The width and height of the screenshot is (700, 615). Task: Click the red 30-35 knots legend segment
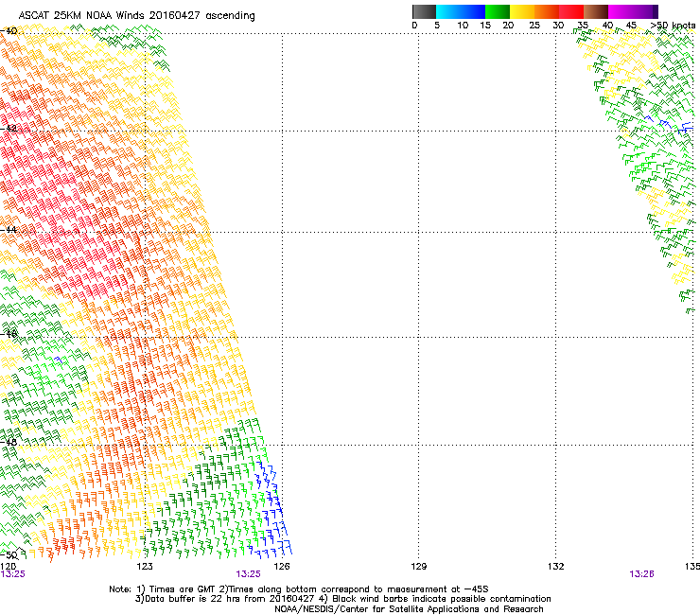[x=571, y=11]
